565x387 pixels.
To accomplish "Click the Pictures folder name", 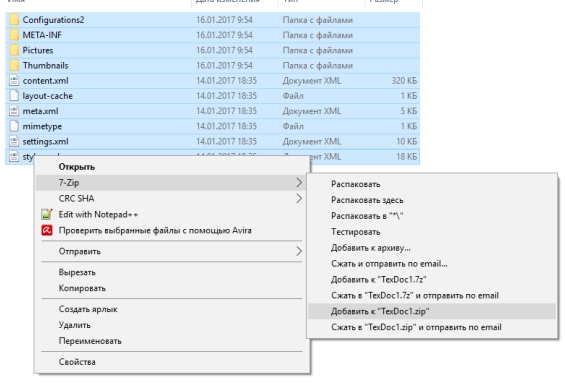I will (x=38, y=50).
